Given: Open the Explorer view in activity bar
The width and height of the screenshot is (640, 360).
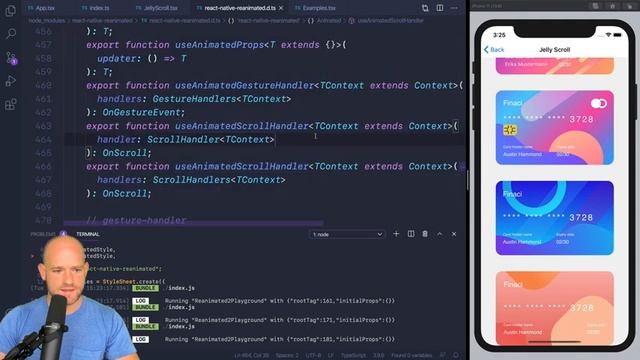Looking at the screenshot, I should (x=11, y=10).
